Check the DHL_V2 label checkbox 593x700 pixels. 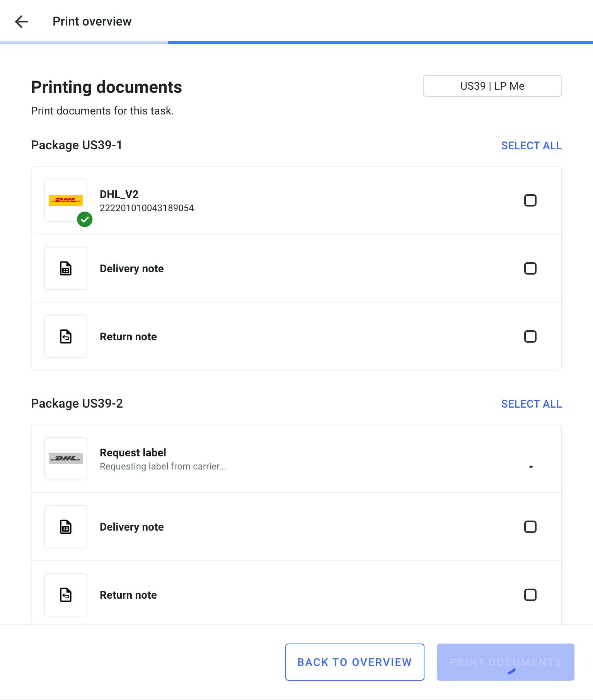point(530,200)
